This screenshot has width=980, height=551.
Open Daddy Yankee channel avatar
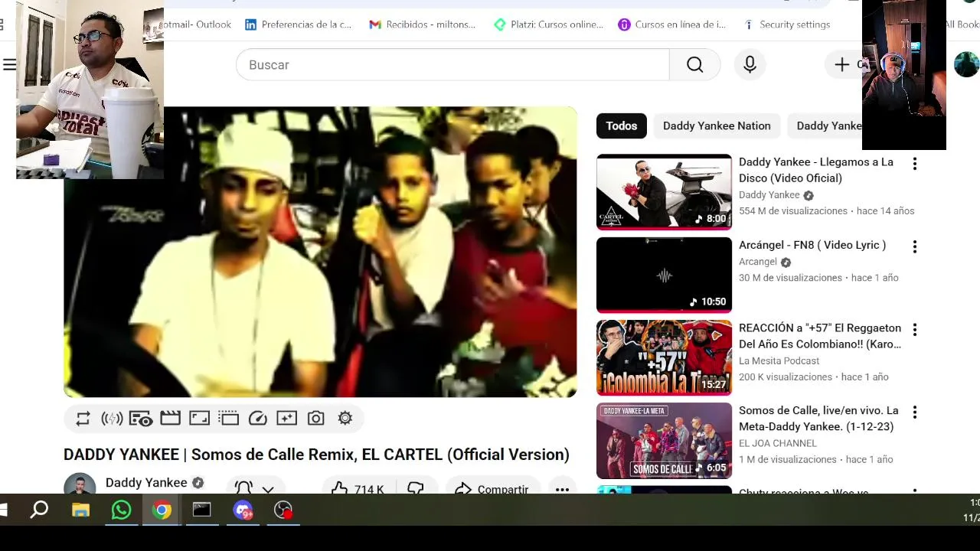[80, 484]
